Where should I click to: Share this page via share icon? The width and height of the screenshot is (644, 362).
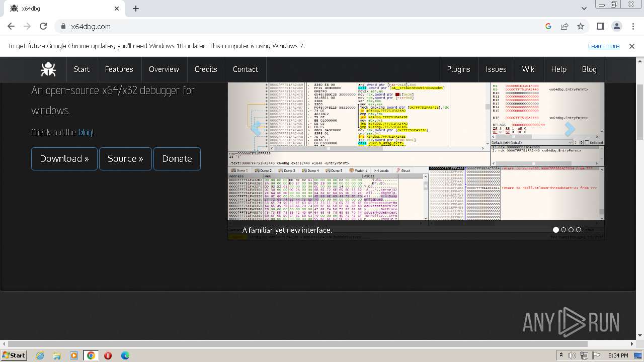[x=565, y=27]
